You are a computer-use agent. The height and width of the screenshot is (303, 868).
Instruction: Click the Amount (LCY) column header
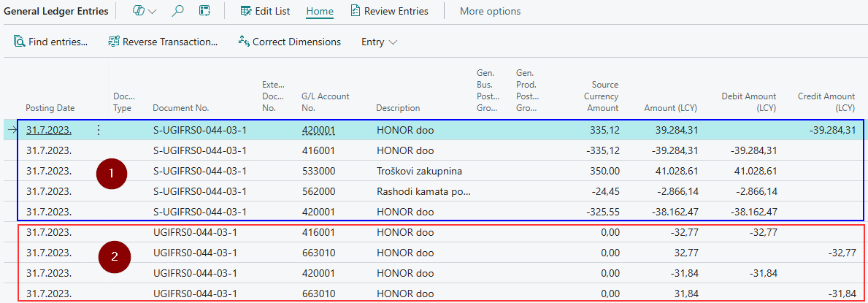671,108
